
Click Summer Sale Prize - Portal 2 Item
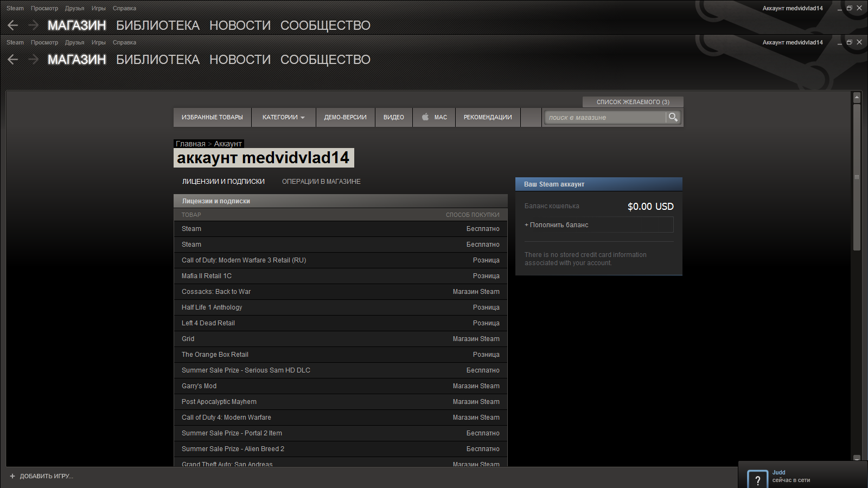341,433
